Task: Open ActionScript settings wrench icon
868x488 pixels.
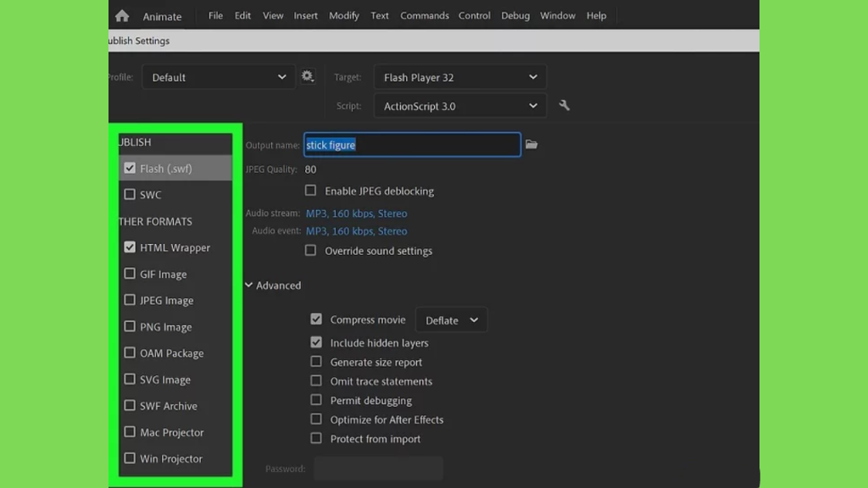Action: [564, 105]
